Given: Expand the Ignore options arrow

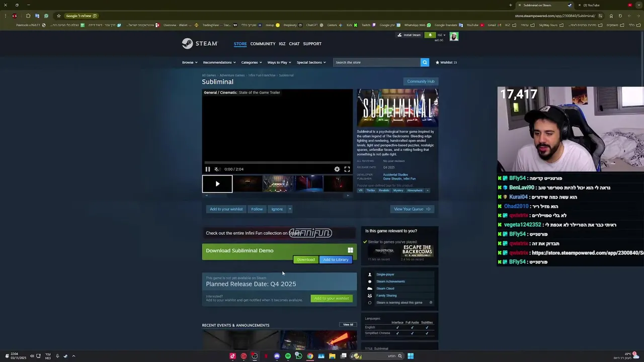Looking at the screenshot, I should (x=290, y=209).
